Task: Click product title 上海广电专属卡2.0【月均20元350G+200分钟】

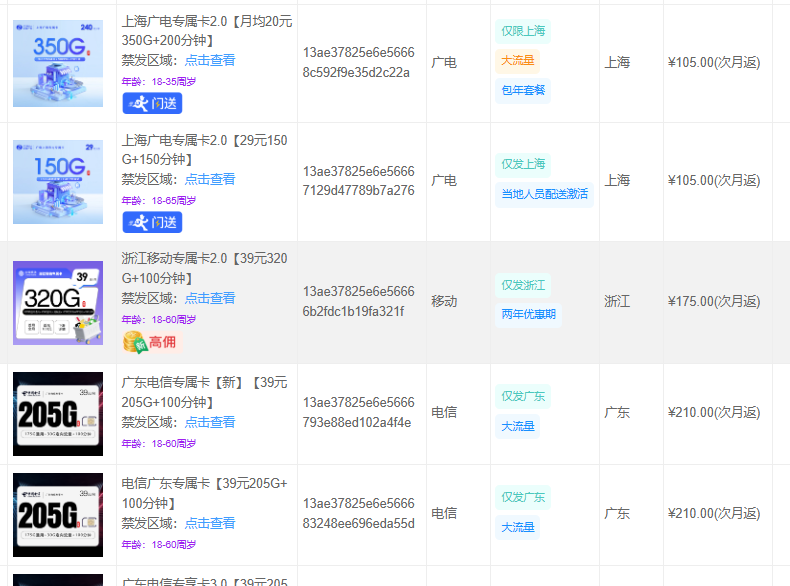Action: pyautogui.click(x=207, y=31)
